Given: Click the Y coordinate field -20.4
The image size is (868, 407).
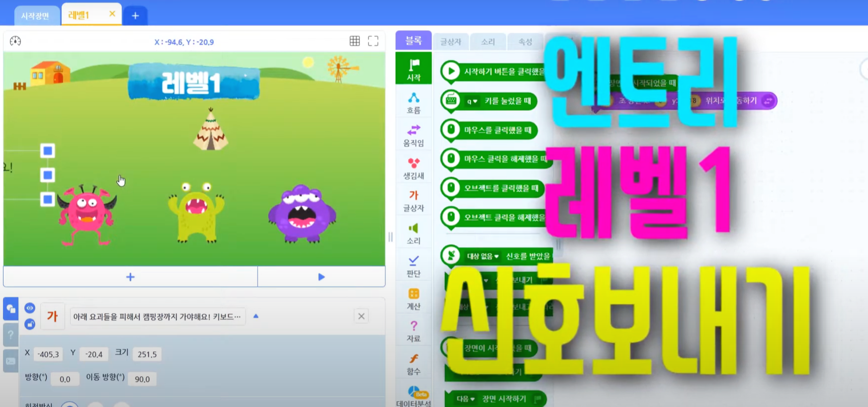Looking at the screenshot, I should click(x=93, y=354).
